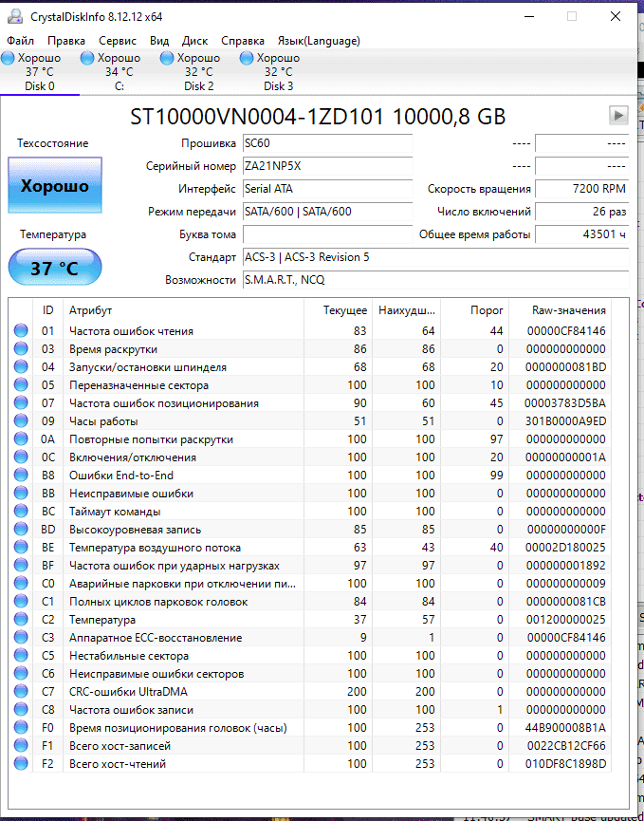Screen dimensions: 644x821
Task: Select Disk 3 status orb
Action: click(248, 59)
